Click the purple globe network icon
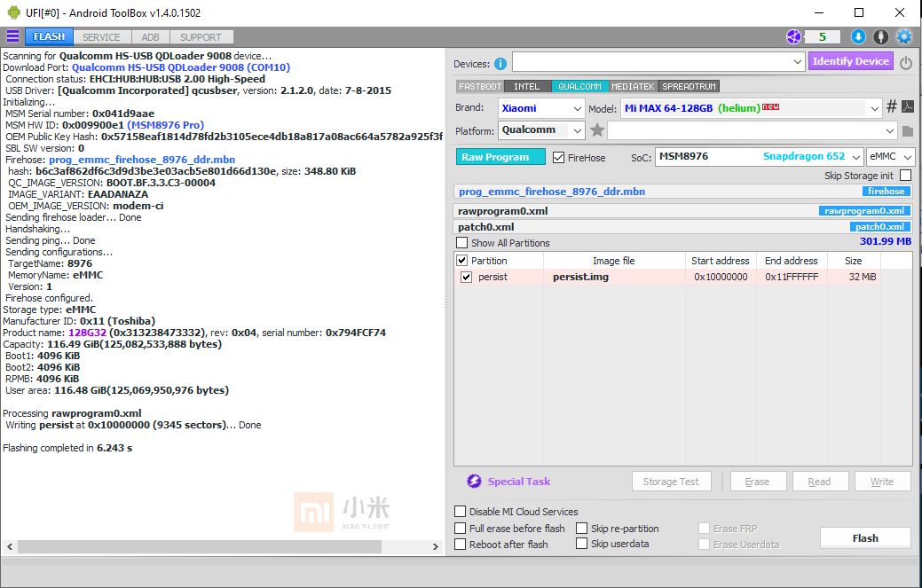Image resolution: width=922 pixels, height=588 pixels. pos(794,36)
